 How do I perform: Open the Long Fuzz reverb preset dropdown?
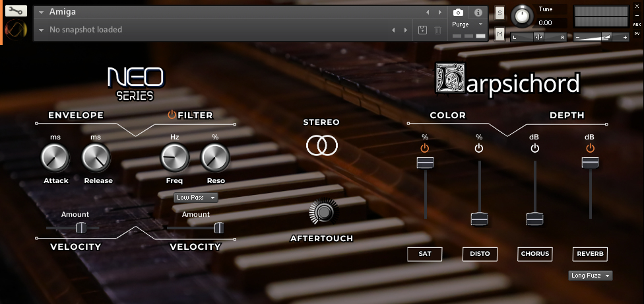tap(591, 276)
